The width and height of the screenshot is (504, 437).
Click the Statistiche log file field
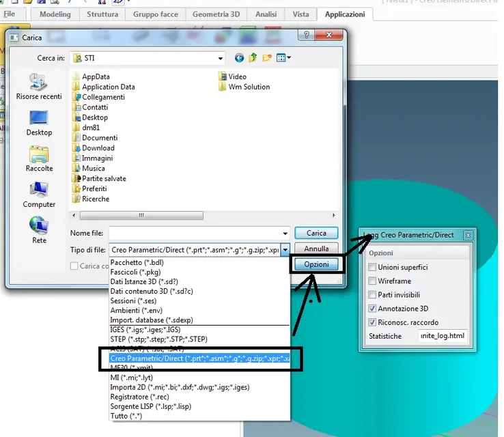[x=443, y=336]
